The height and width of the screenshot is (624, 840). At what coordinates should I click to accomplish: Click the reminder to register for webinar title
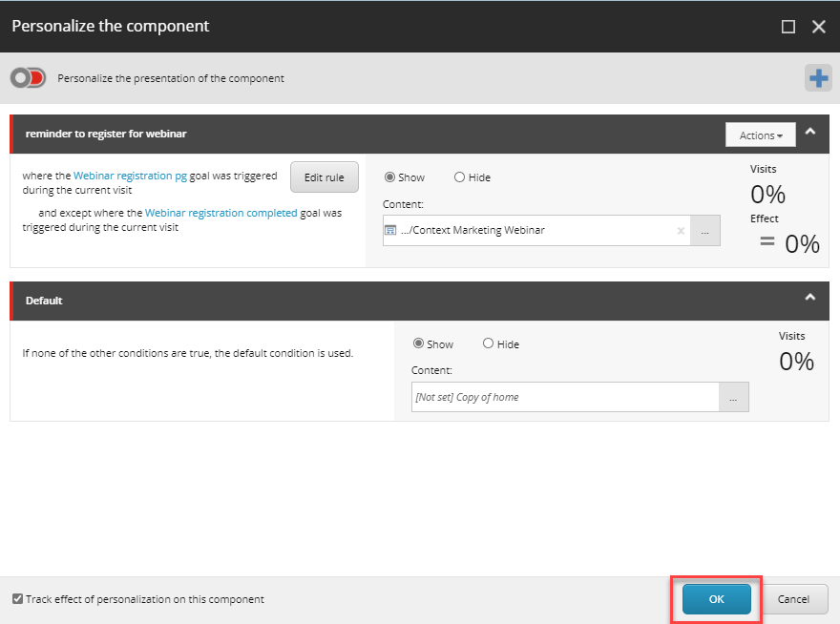click(106, 134)
